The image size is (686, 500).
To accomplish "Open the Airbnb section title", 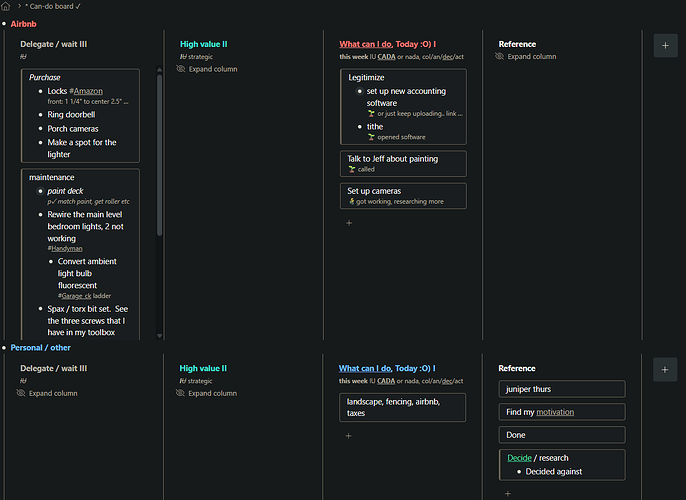I will (24, 24).
